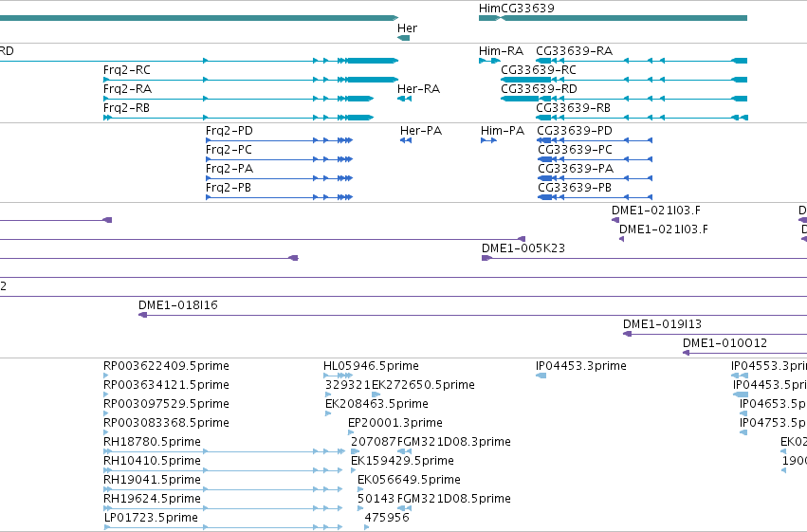Image resolution: width=807 pixels, height=532 pixels.
Task: Select the Her gene label
Action: pyautogui.click(x=407, y=28)
